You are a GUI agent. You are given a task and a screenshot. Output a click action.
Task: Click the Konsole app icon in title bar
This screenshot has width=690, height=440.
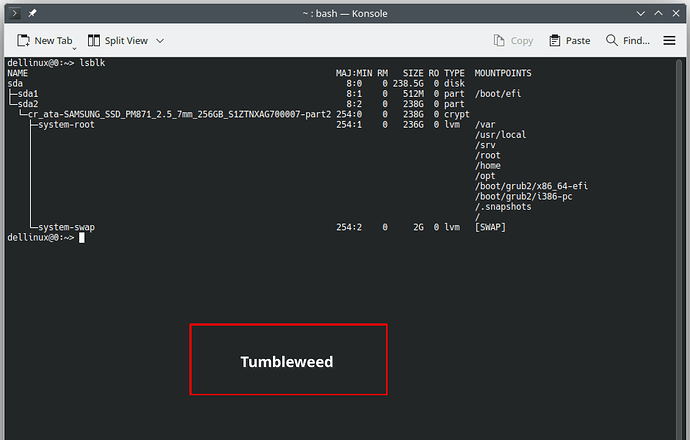point(13,13)
